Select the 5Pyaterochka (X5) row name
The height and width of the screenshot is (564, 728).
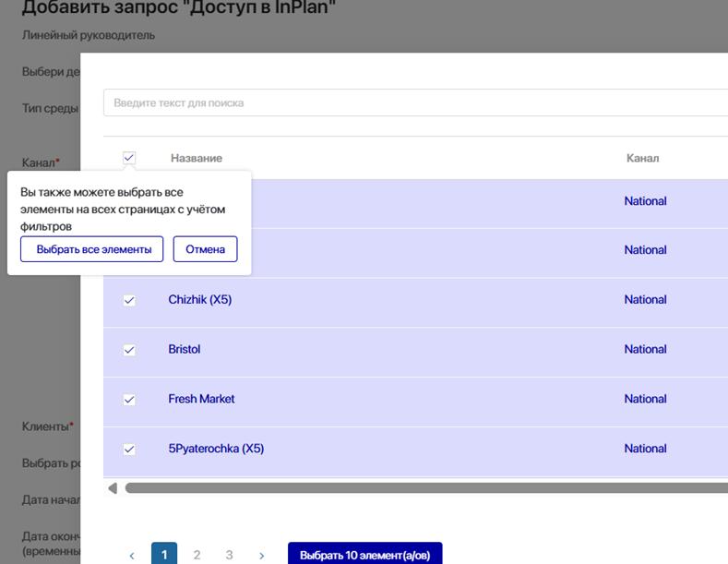coord(216,449)
